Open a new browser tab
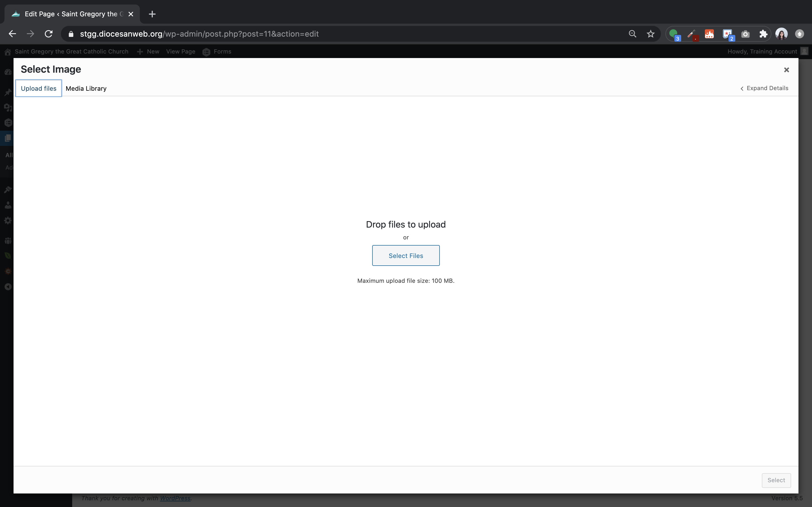Screen dimensions: 812x507 pos(152,14)
